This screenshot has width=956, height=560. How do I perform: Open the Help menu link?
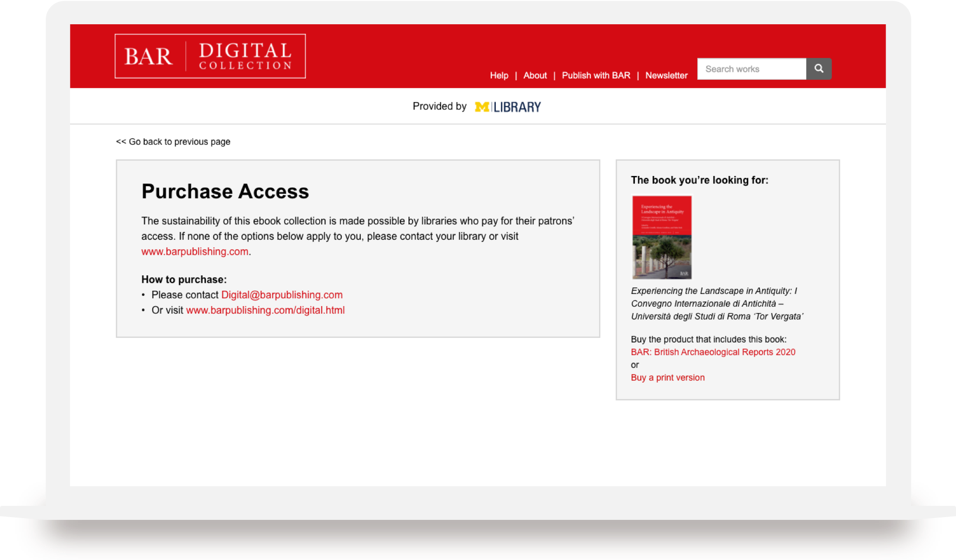(499, 75)
